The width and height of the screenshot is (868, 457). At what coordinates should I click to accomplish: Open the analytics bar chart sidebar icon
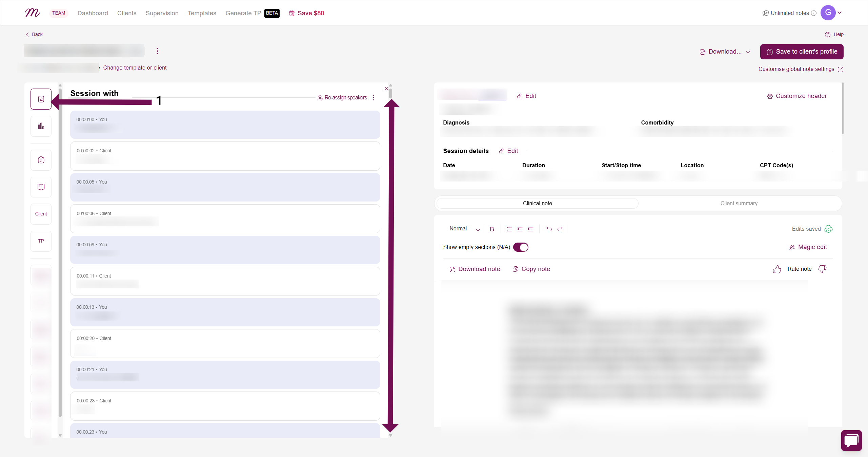click(41, 126)
